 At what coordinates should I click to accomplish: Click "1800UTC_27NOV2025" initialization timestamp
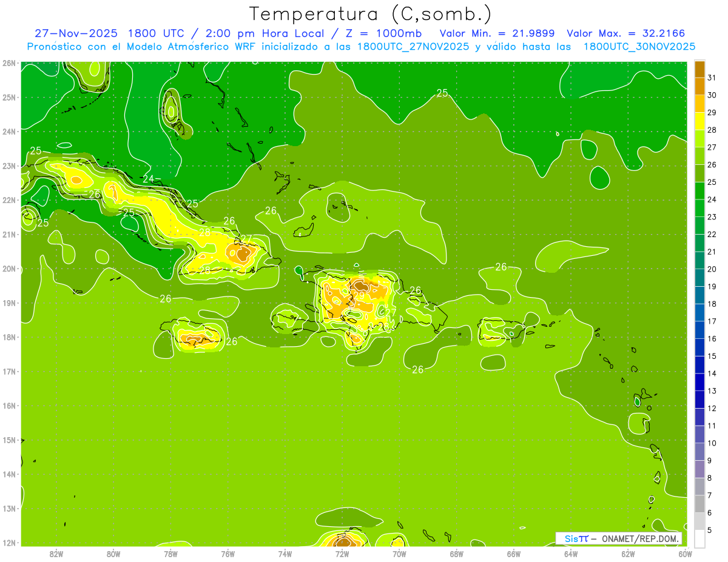point(414,47)
